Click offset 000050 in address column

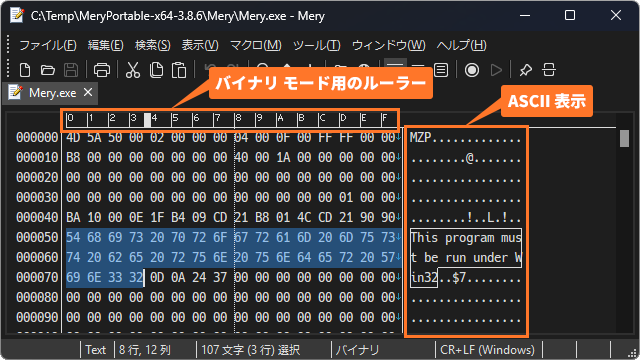tap(37, 238)
